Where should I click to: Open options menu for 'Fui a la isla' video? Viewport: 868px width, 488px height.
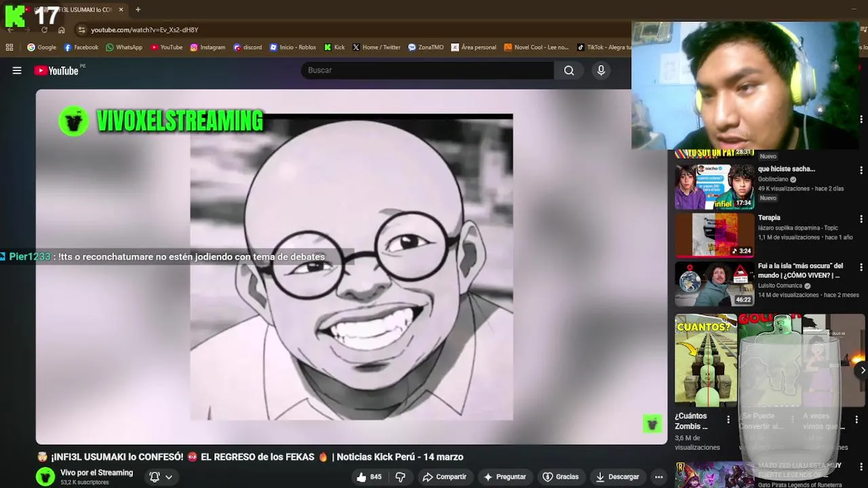click(861, 268)
